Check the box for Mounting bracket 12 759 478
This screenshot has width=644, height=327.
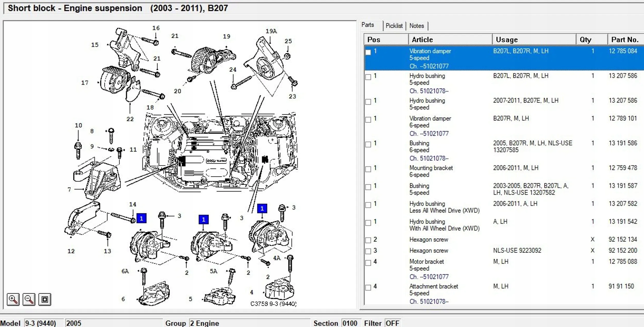(x=368, y=169)
